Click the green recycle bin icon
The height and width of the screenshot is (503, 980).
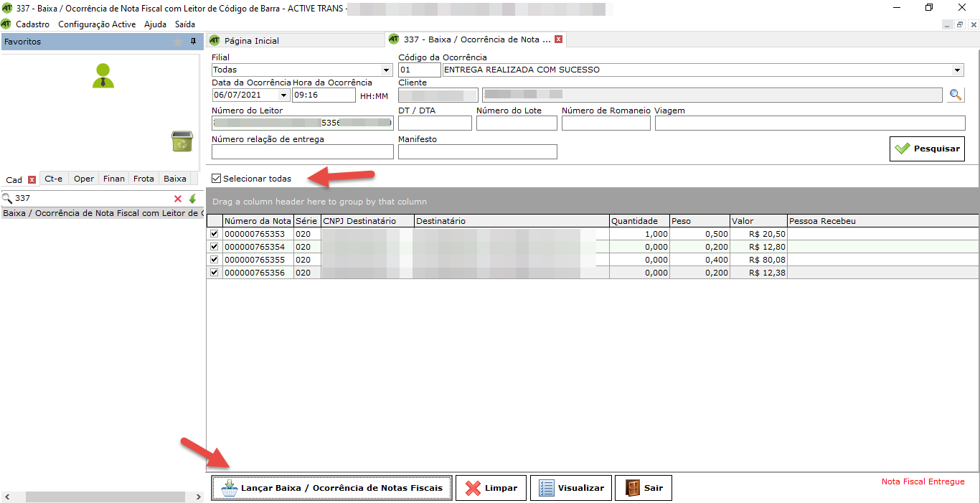pyautogui.click(x=182, y=141)
